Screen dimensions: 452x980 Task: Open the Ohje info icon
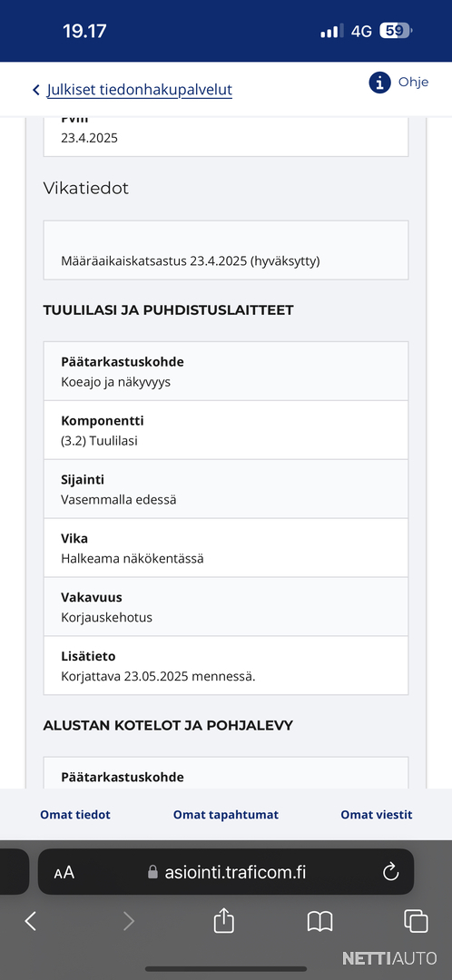[x=379, y=83]
